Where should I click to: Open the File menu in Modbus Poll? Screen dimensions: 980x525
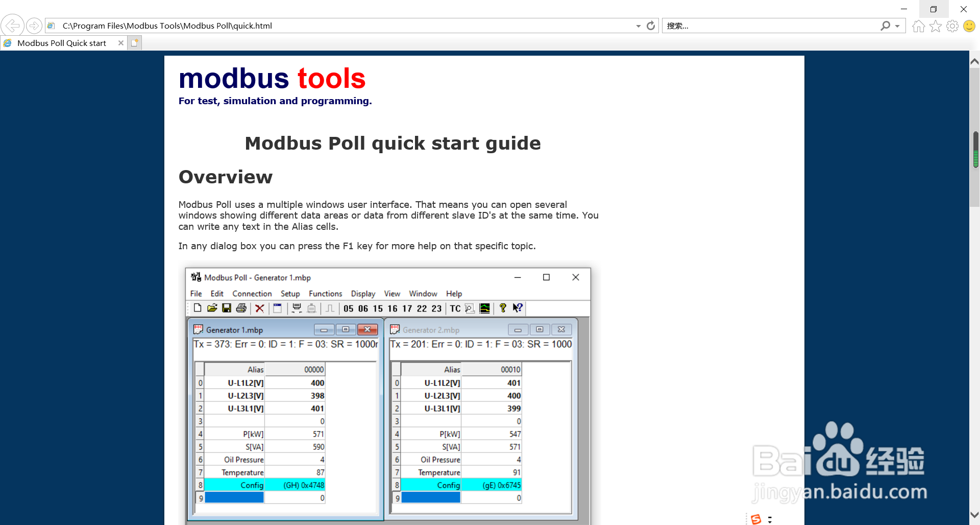(x=196, y=294)
